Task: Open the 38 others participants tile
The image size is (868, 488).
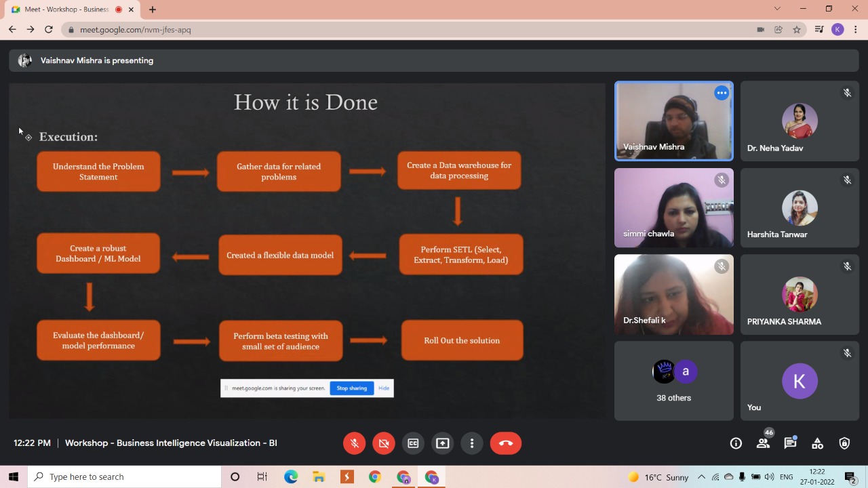Action: click(x=673, y=381)
